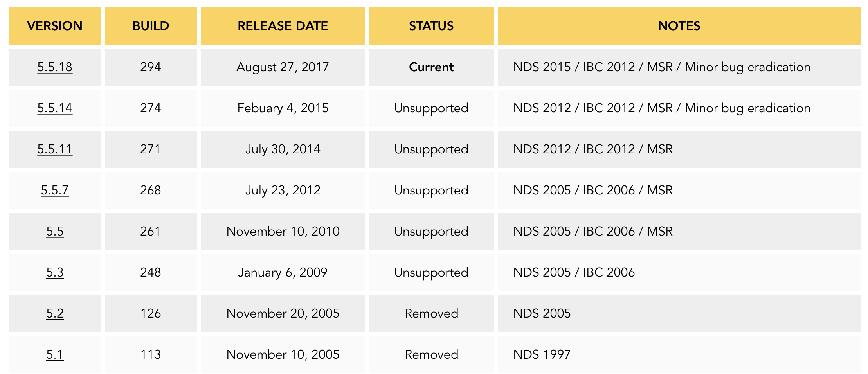Click build number 261 cell
This screenshot has height=374, width=868.
pos(151,231)
